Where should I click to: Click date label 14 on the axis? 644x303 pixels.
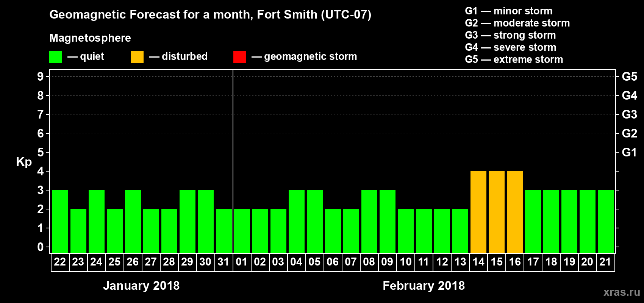478,262
